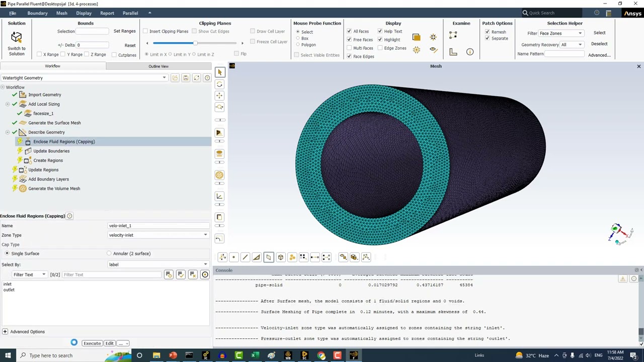The image size is (644, 362).
Task: Select the point/node selection filter icon
Action: click(x=233, y=257)
